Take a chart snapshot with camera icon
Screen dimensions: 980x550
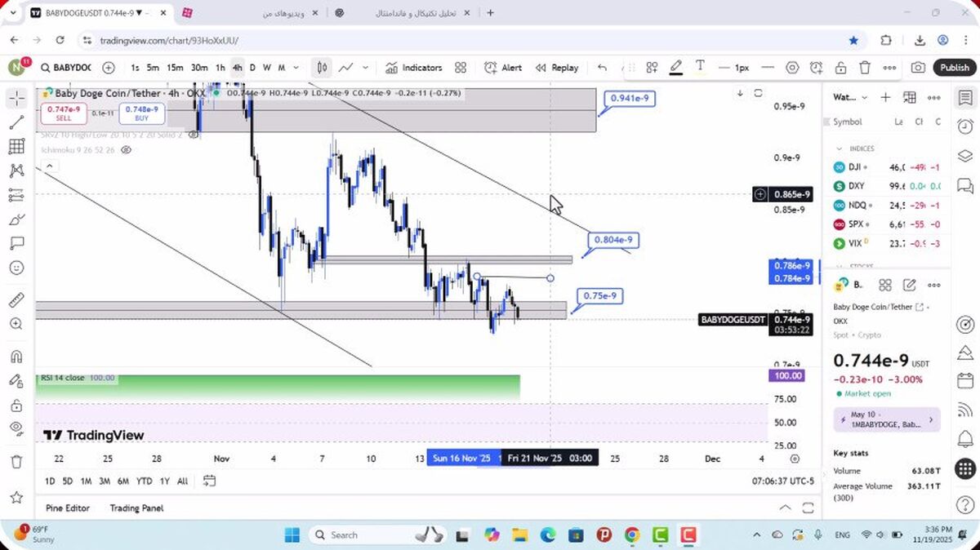tap(919, 68)
